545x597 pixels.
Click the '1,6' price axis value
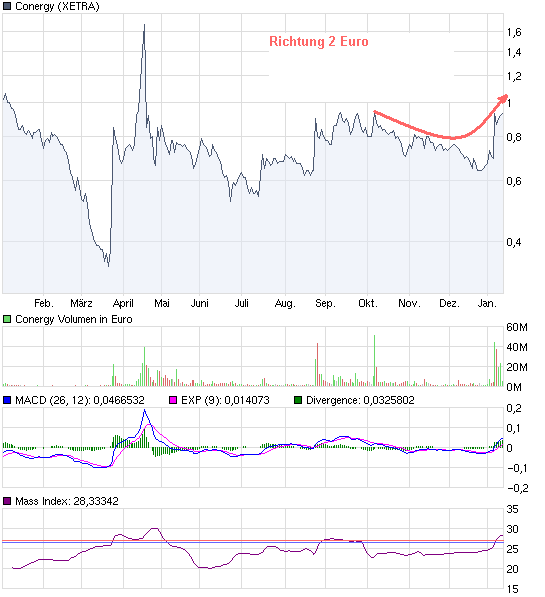pyautogui.click(x=514, y=33)
